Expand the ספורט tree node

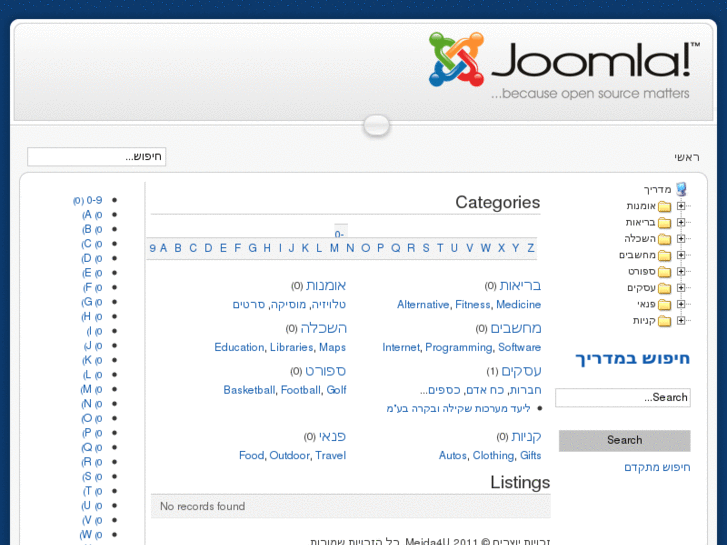[681, 271]
